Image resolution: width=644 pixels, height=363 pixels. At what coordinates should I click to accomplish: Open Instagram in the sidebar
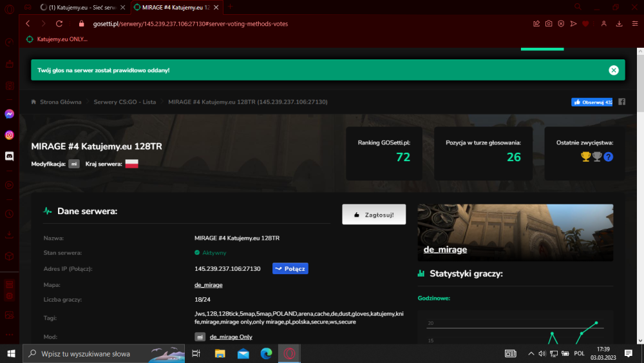(x=9, y=135)
